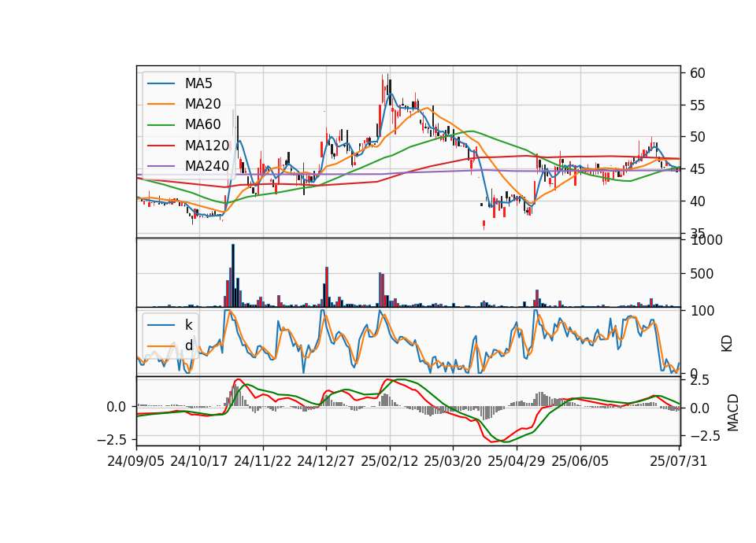This screenshot has width=756, height=543.
Task: Click the left-side MACD 0.0 axis label
Action: point(117,407)
